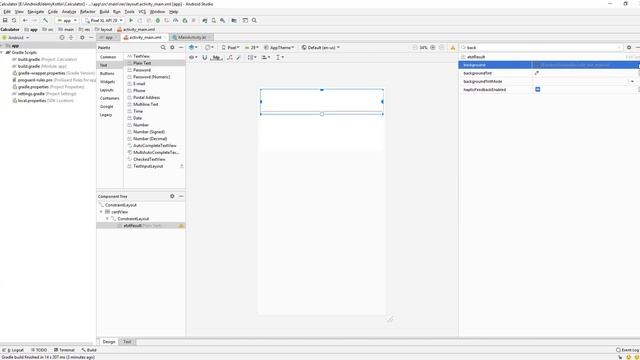Run the app with green play icon

click(131, 20)
